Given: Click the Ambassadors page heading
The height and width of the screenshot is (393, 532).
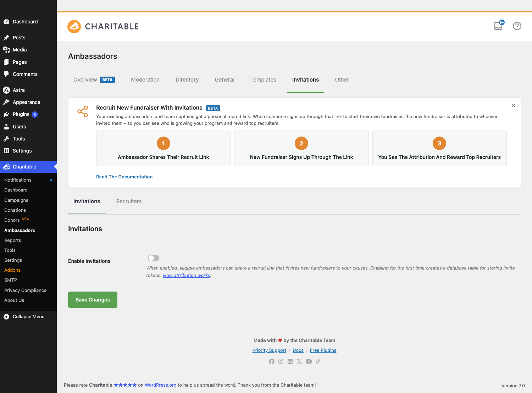Looking at the screenshot, I should coord(93,56).
